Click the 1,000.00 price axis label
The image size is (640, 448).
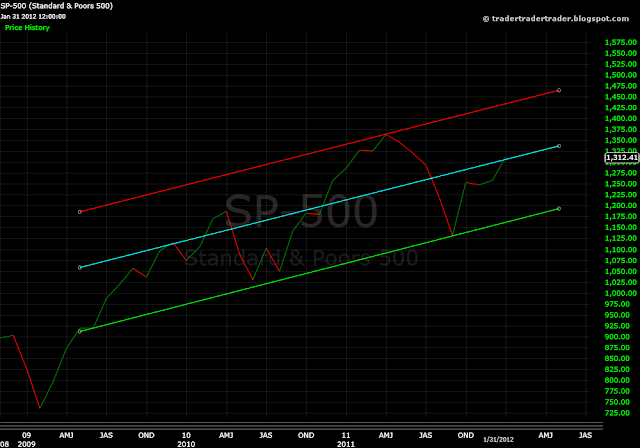tap(620, 293)
